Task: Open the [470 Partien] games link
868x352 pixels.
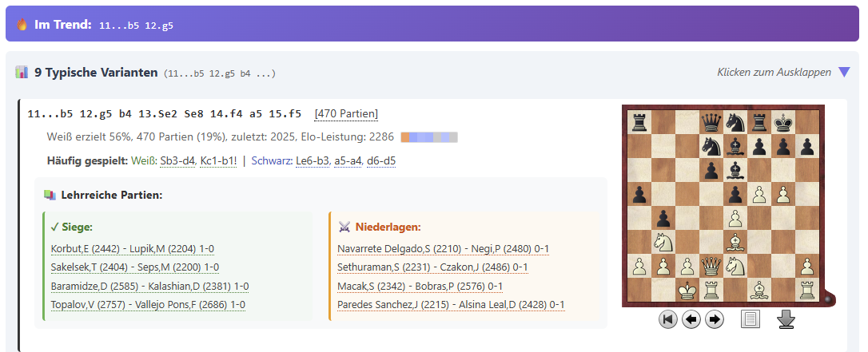Action: click(346, 114)
